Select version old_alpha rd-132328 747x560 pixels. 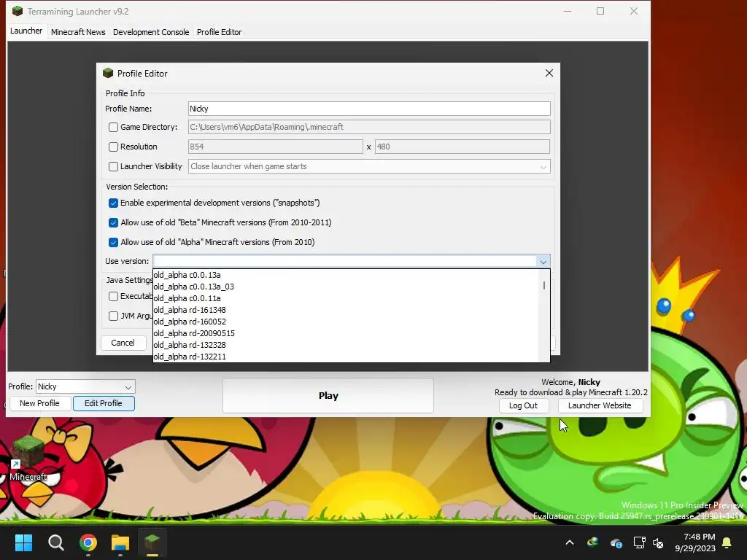345,345
